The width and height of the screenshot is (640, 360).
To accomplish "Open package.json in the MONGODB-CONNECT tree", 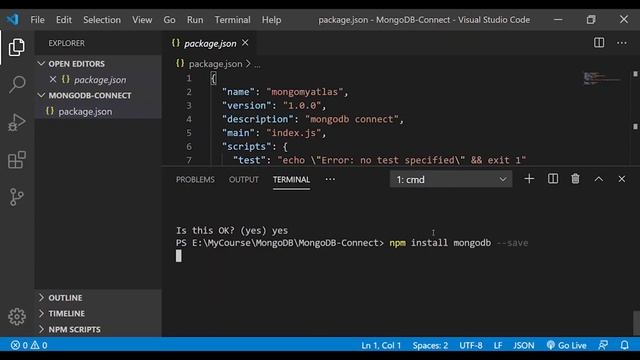I will click(85, 111).
